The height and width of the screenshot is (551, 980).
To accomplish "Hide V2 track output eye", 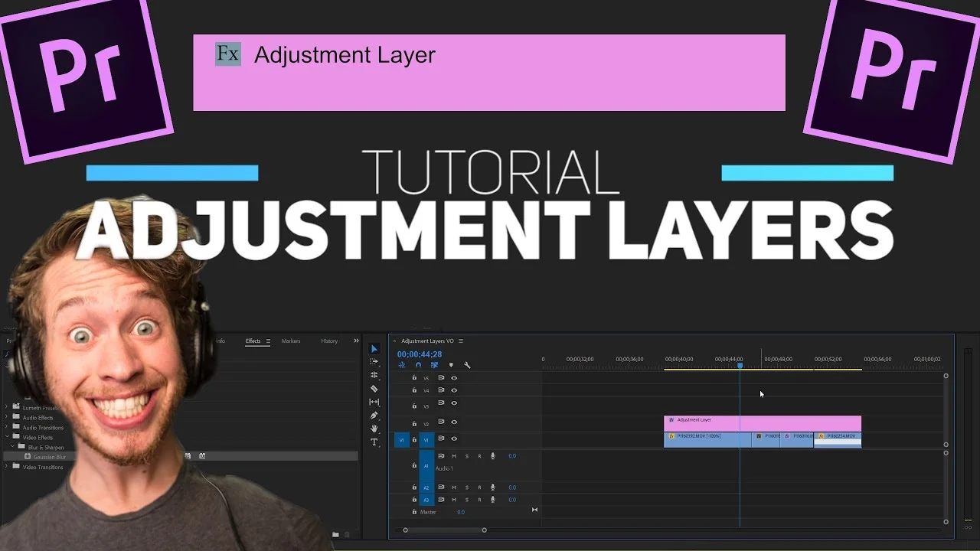I will pyautogui.click(x=454, y=422).
